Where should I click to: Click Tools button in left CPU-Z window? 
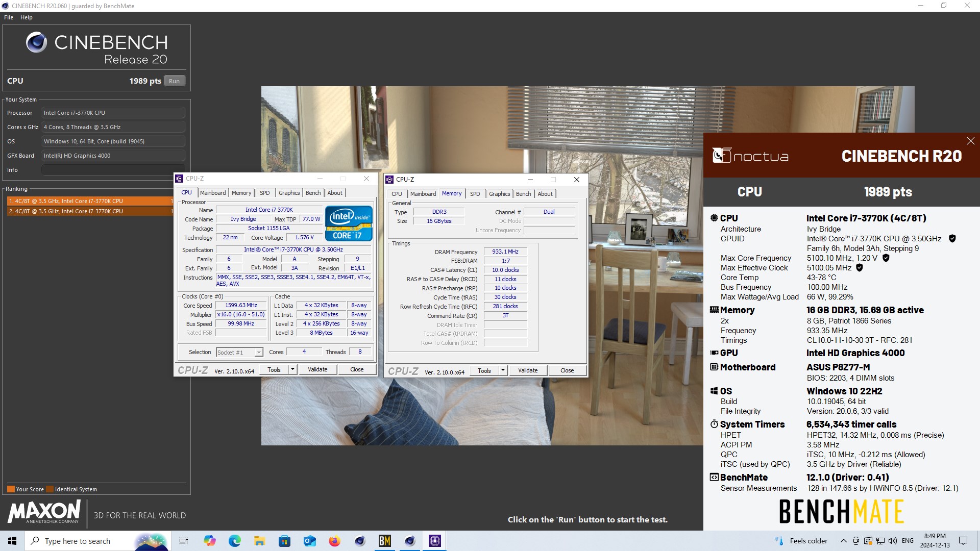point(274,369)
